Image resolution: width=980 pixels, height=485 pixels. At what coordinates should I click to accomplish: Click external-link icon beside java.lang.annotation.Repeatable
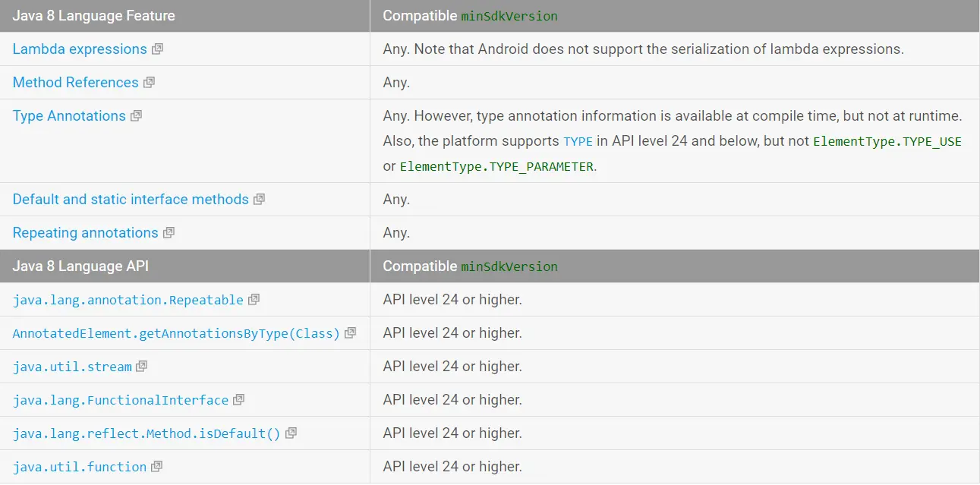tap(254, 300)
